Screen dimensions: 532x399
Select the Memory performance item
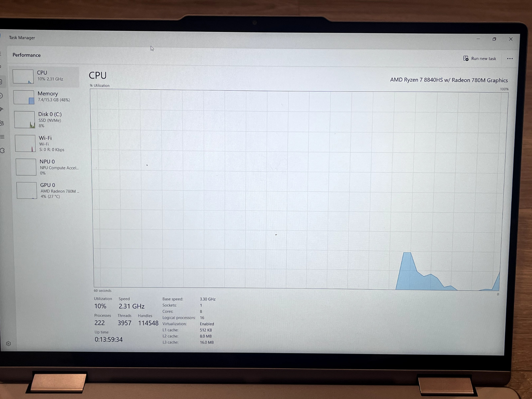coord(46,97)
